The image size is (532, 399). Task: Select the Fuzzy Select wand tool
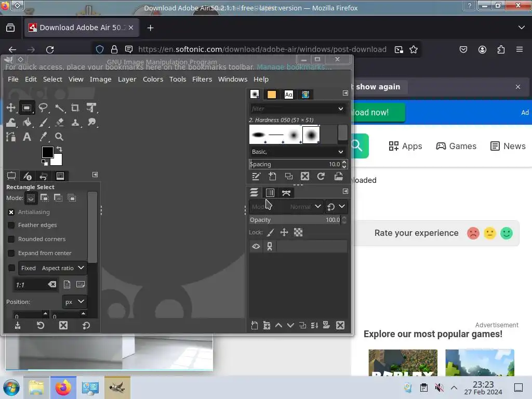59,108
